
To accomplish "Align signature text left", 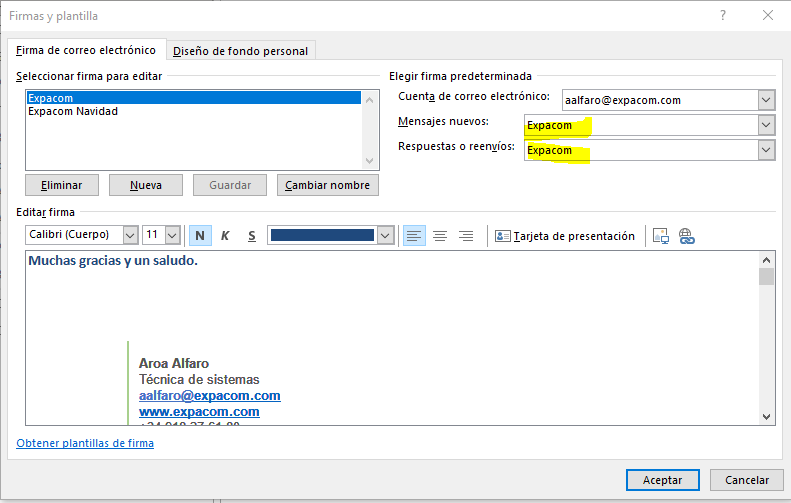I will [414, 236].
